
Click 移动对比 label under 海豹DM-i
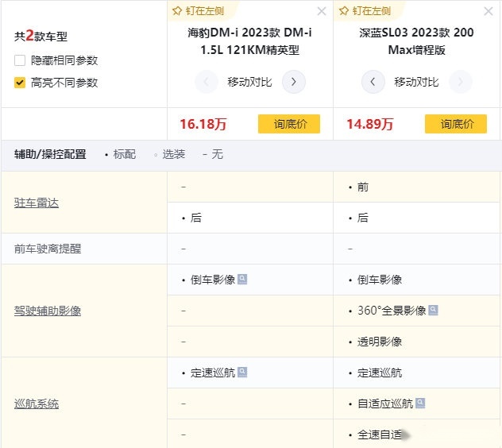pos(249,82)
